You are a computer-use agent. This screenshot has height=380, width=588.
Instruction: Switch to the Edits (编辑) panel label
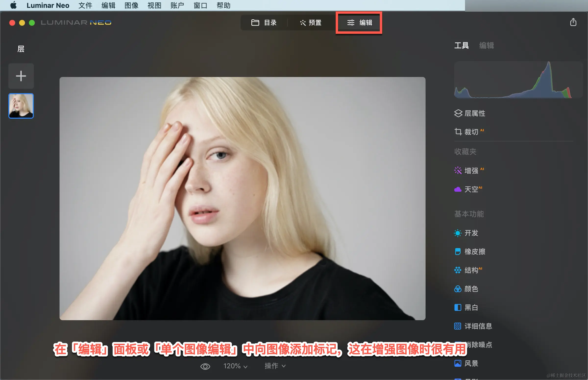pyautogui.click(x=486, y=45)
